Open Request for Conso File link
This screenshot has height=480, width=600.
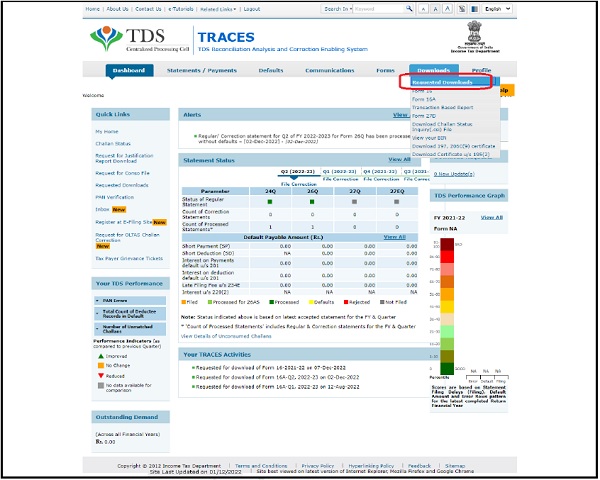(122, 173)
